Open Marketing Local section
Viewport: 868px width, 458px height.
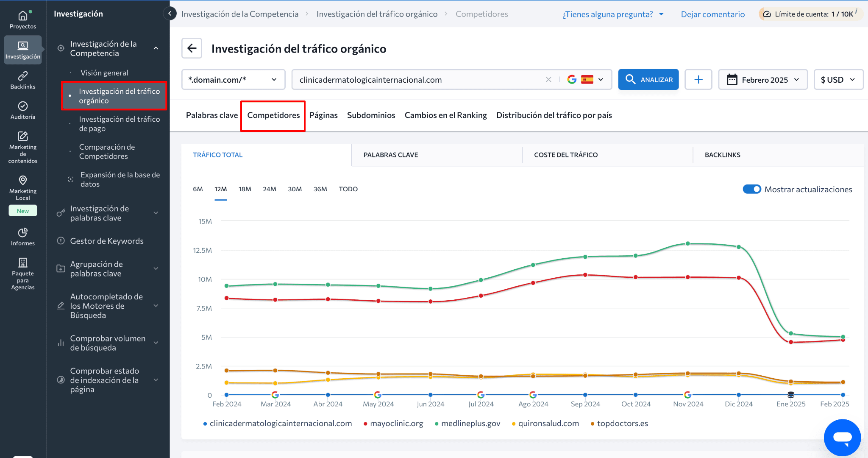(23, 188)
